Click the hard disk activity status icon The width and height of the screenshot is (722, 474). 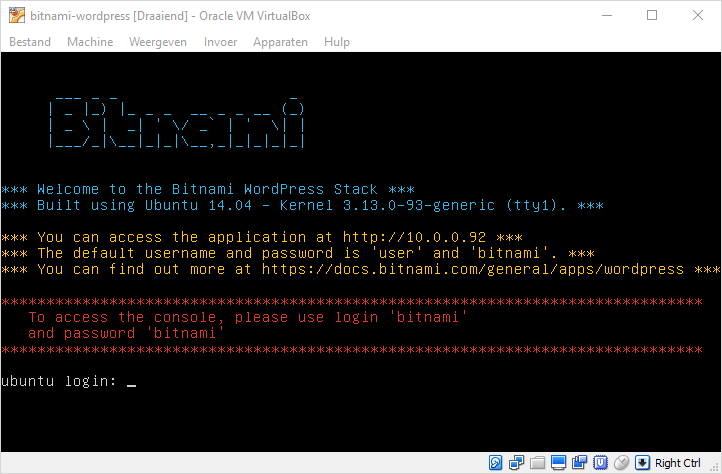[495, 462]
